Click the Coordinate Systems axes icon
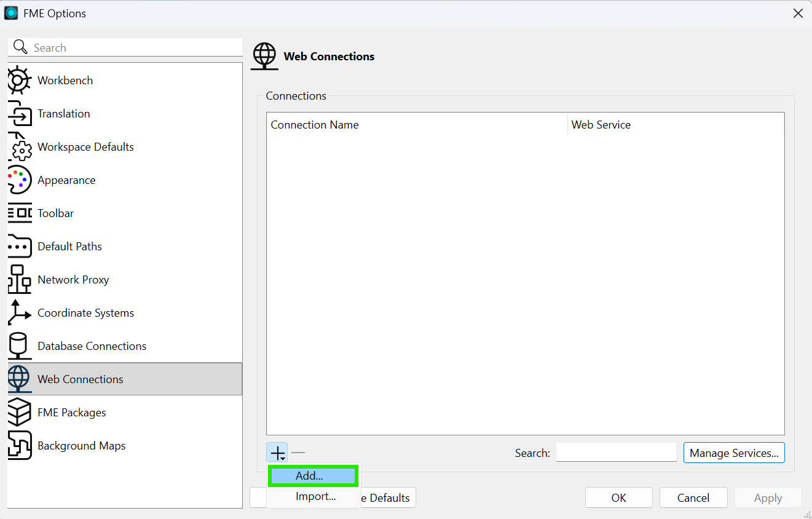Viewport: 812px width, 519px height. click(x=19, y=313)
